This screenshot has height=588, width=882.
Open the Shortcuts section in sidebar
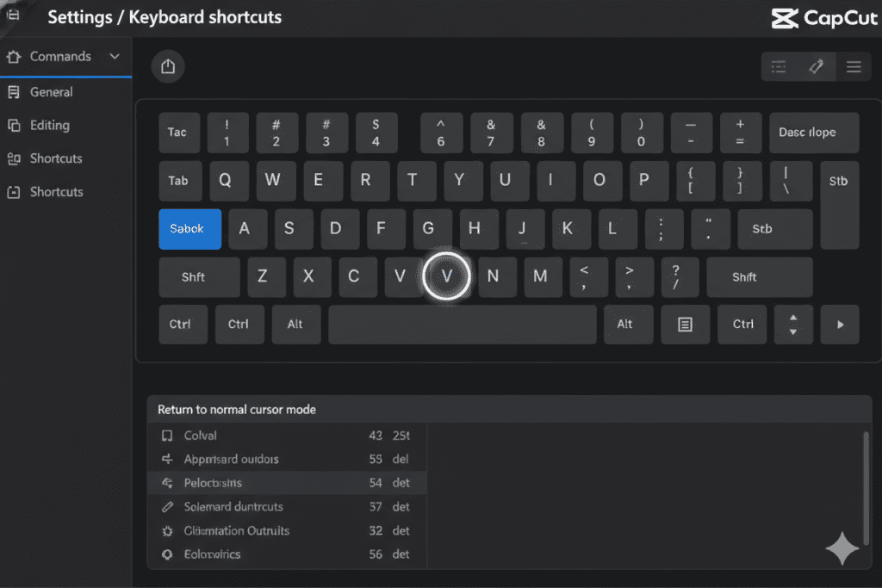[57, 158]
